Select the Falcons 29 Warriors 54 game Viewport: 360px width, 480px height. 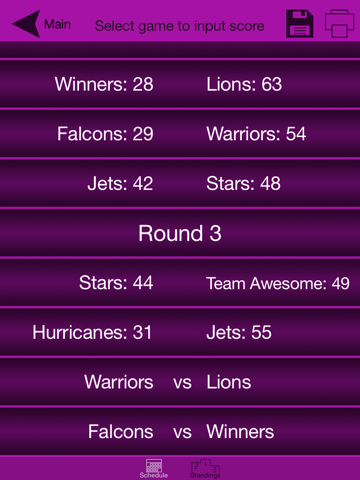pos(180,134)
